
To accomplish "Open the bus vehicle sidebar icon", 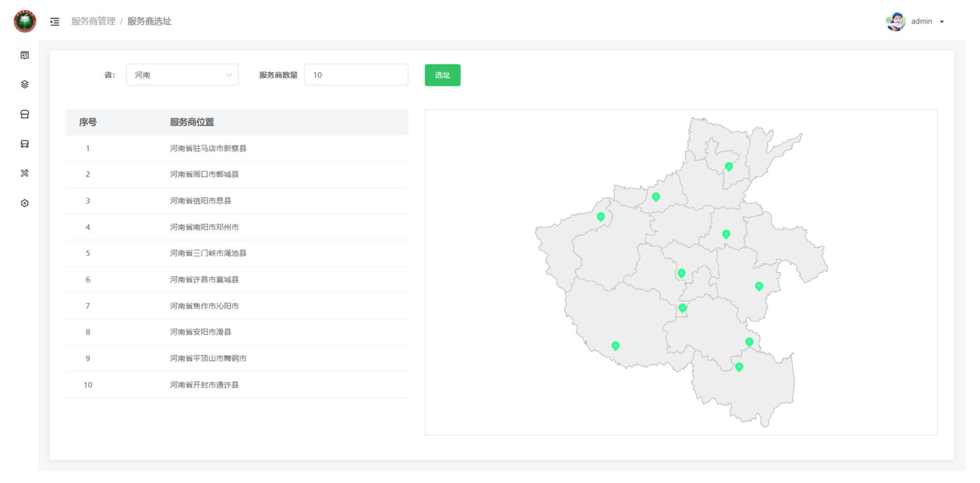I will [x=25, y=144].
